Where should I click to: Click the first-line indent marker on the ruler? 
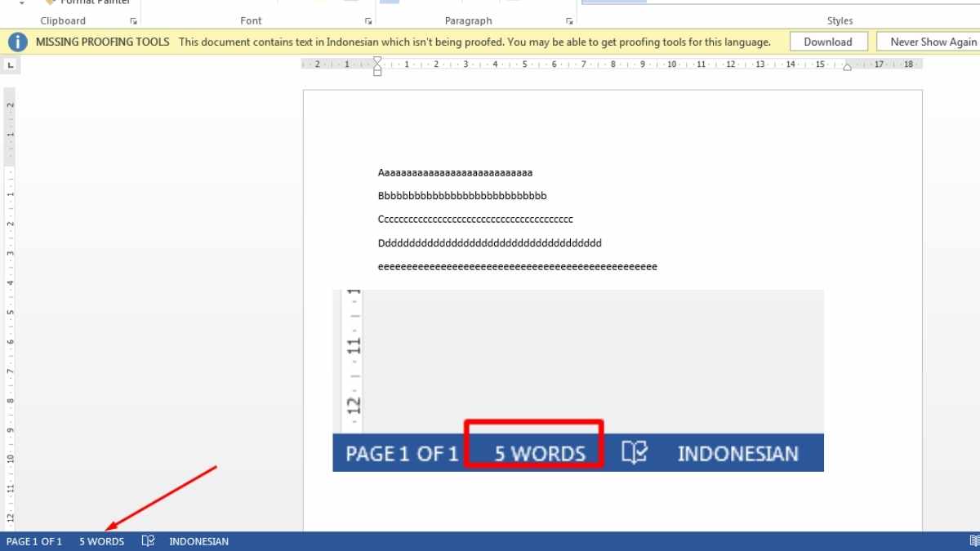point(376,60)
